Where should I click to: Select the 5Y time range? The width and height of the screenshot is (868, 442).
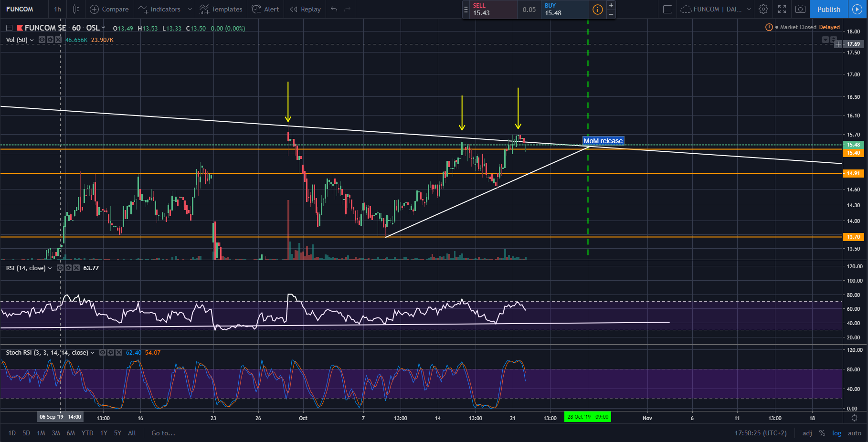(x=117, y=433)
